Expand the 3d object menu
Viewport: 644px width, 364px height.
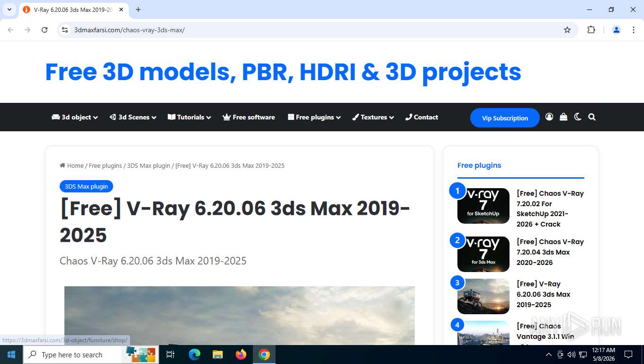coord(75,117)
